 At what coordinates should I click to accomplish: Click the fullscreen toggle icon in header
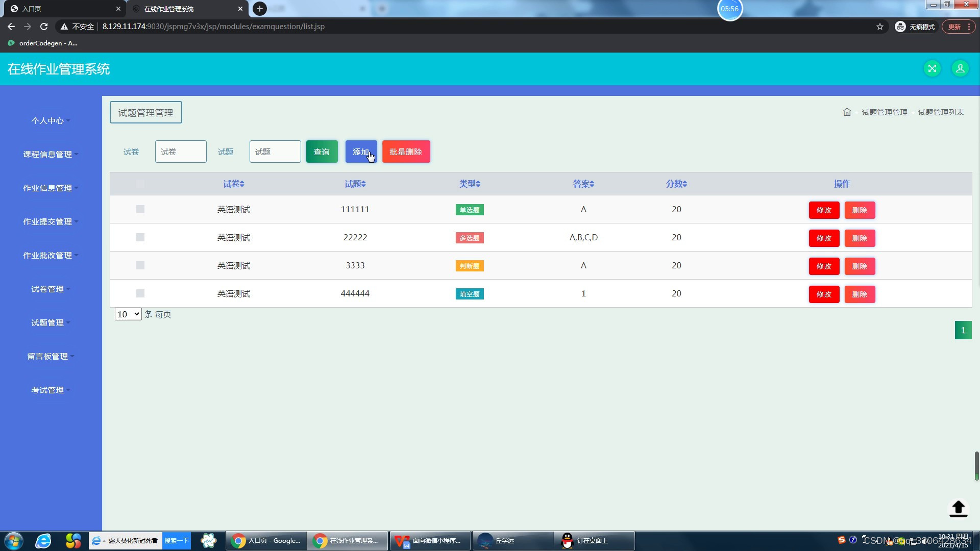932,68
